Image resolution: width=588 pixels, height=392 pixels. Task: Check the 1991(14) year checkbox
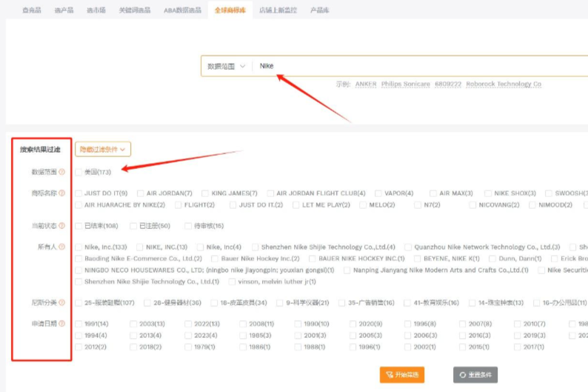click(78, 324)
